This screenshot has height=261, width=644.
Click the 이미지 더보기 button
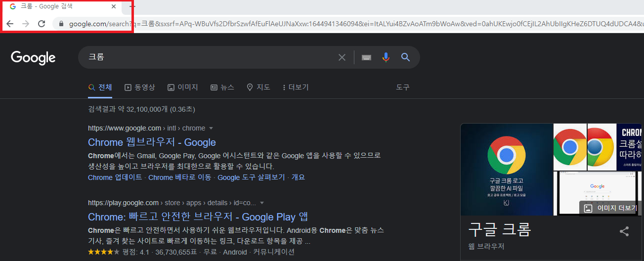[x=611, y=208]
